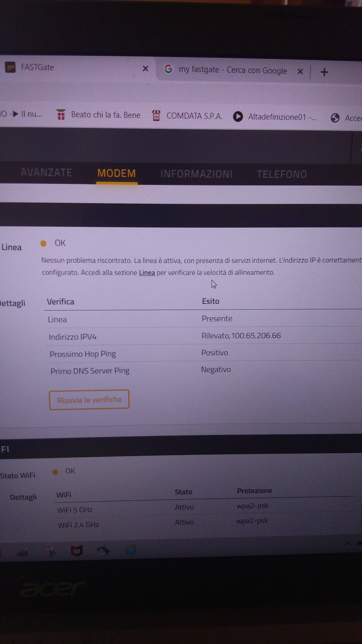Follow the underlined 'Linea' link in description

147,273
